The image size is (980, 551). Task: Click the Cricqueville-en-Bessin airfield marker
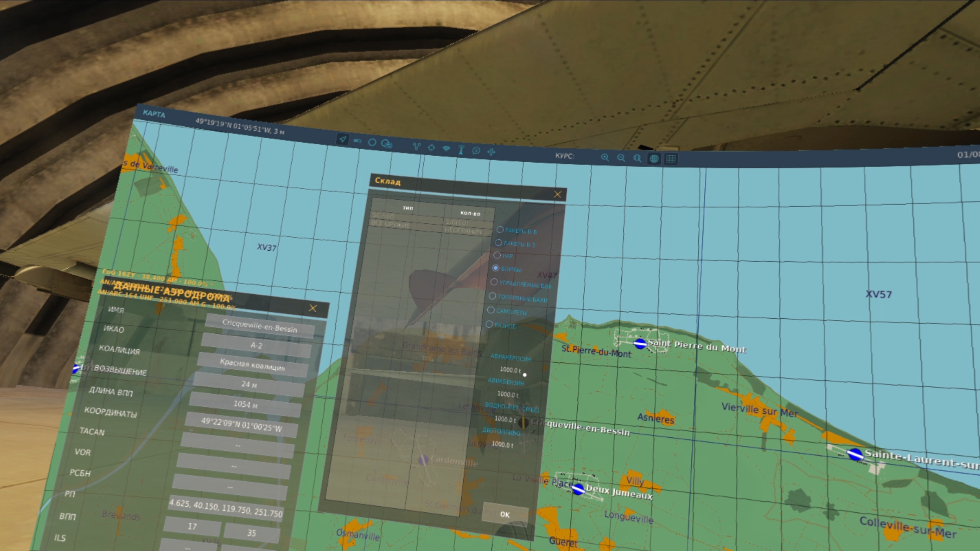tap(523, 422)
